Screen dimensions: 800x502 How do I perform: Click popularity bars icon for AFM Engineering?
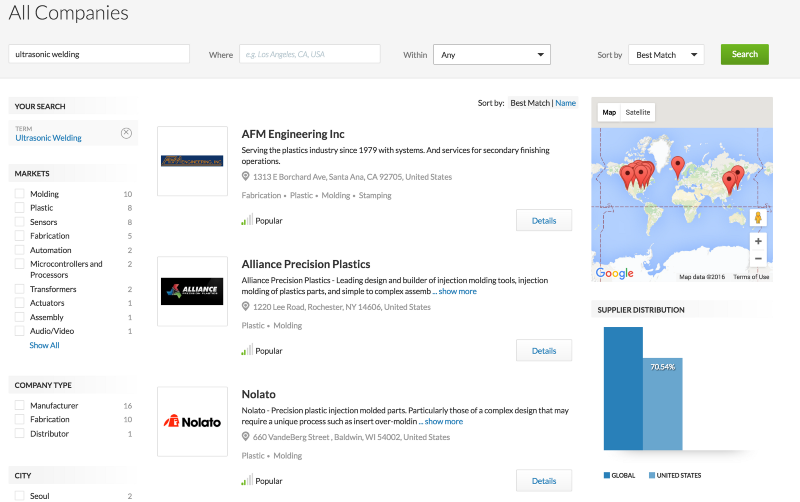(247, 220)
